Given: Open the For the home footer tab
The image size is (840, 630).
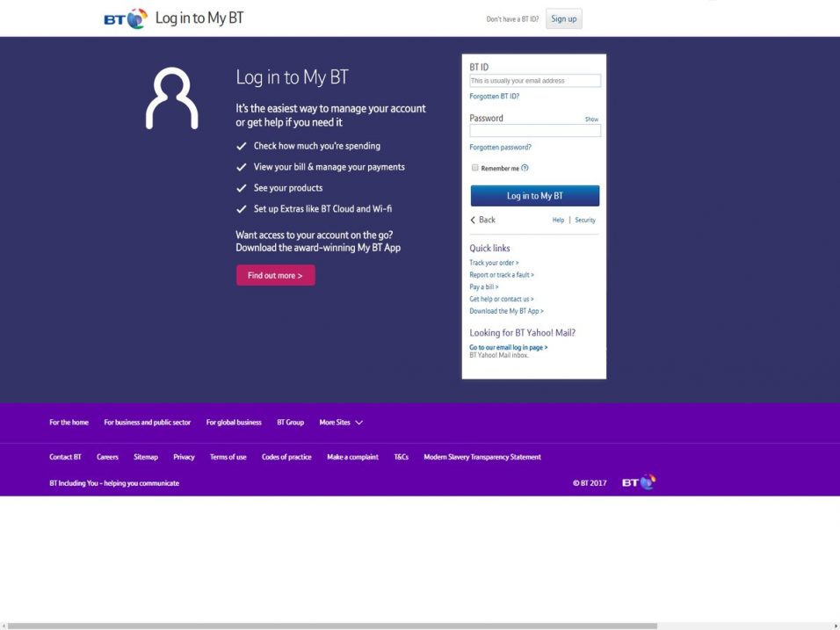Looking at the screenshot, I should pyautogui.click(x=69, y=423).
